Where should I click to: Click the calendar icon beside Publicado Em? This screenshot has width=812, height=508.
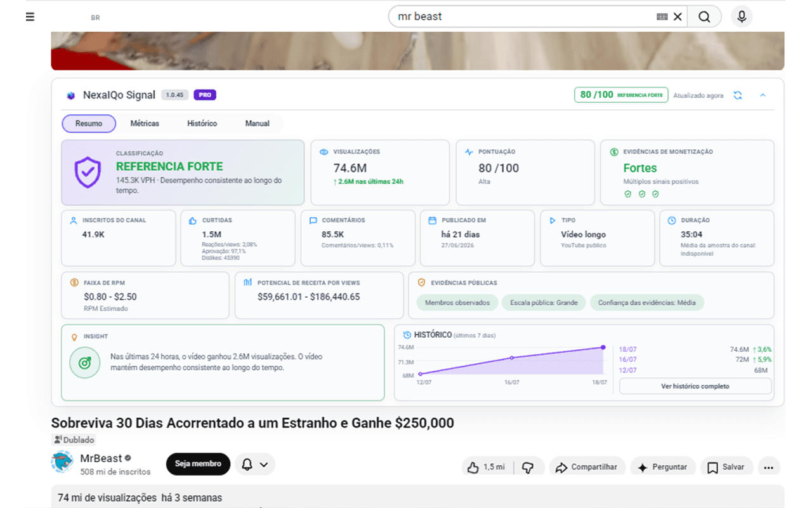coord(432,220)
